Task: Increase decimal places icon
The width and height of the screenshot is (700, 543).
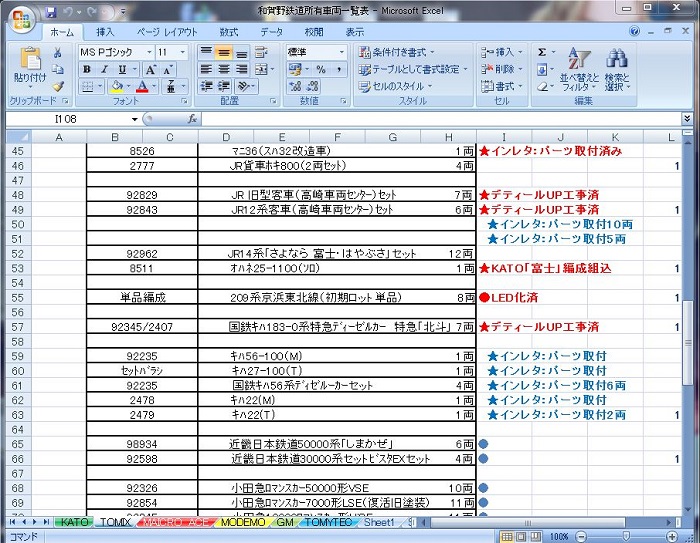Action: tap(296, 86)
